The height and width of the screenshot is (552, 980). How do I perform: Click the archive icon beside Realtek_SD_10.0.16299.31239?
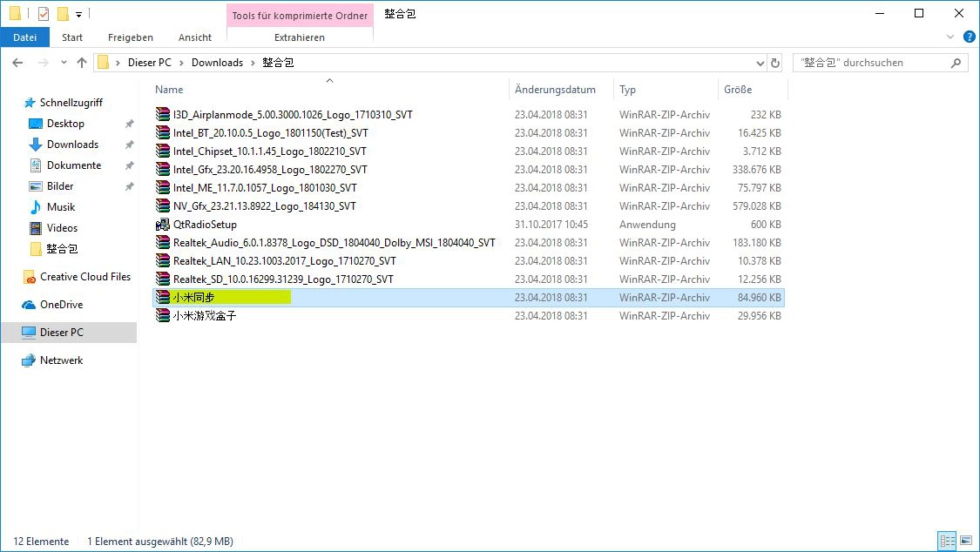coord(163,279)
